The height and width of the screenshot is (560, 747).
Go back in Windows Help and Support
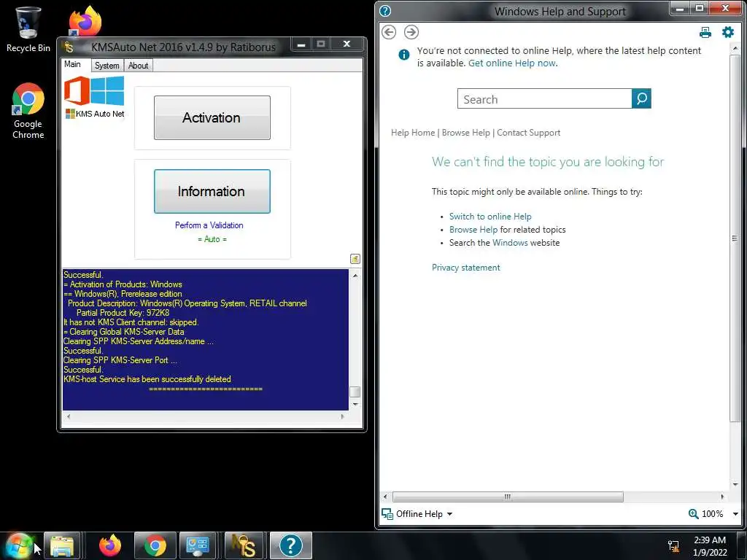pos(389,32)
